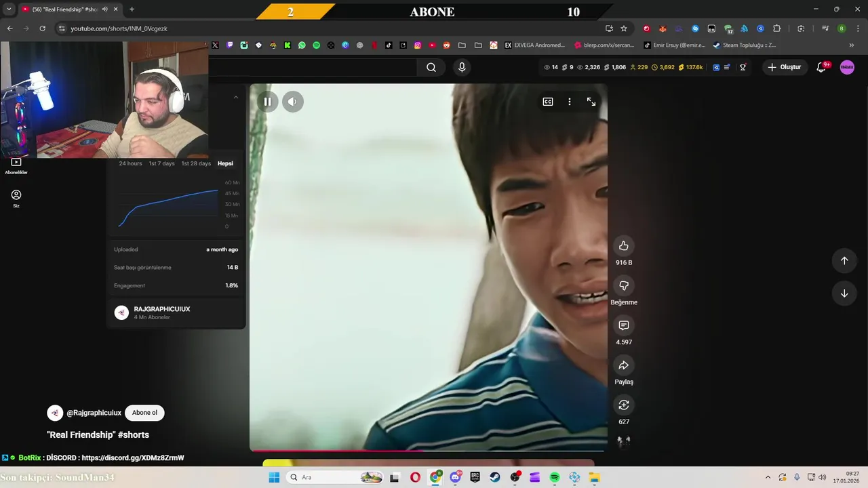The image size is (868, 488).
Task: Open the system volume control in the tray
Action: pos(822,477)
